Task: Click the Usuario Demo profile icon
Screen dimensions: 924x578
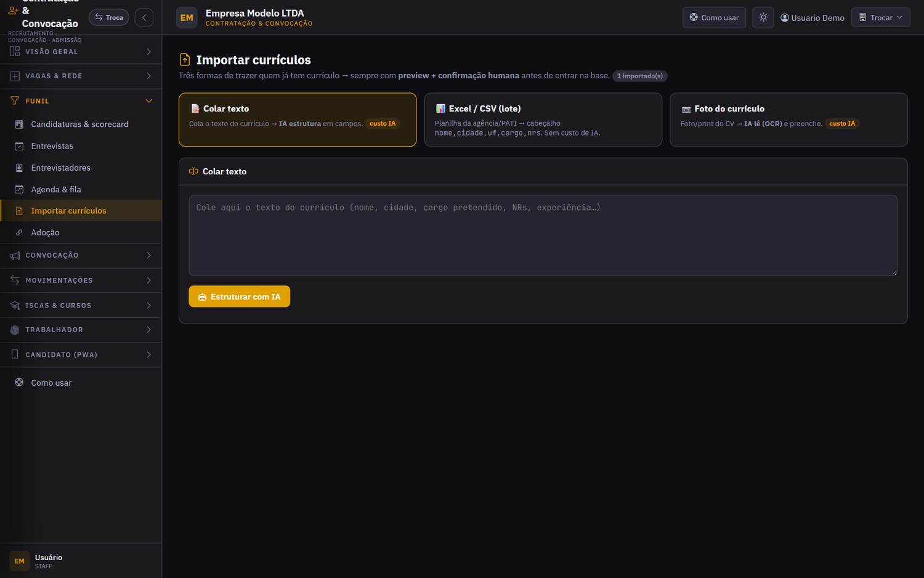Action: click(785, 18)
